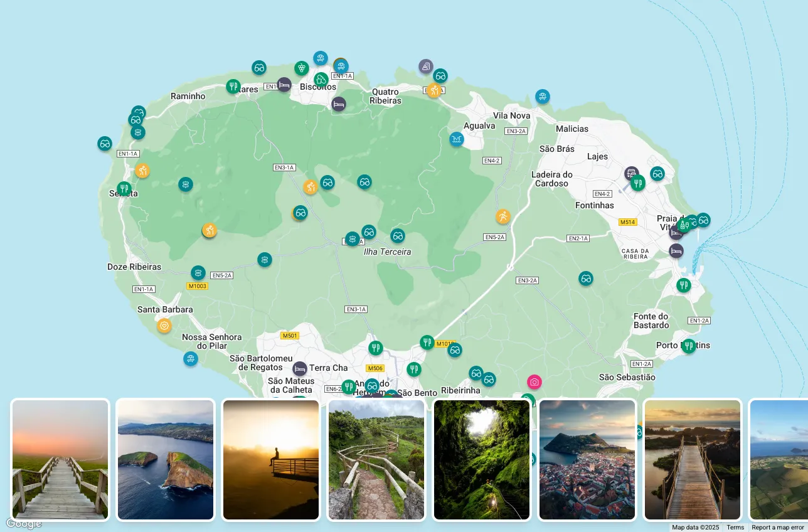Select the dark airport marker below Lajes
This screenshot has height=532, width=808.
pyautogui.click(x=632, y=174)
